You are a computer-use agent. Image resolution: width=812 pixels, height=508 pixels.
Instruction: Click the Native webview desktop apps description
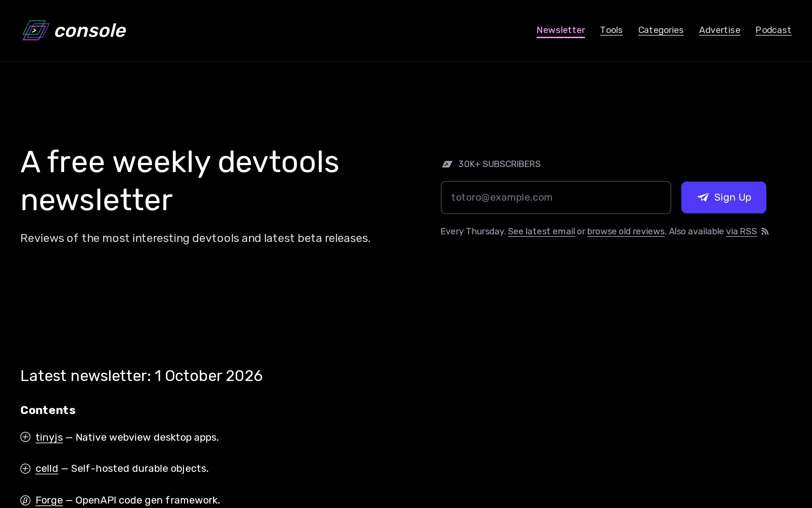pyautogui.click(x=147, y=437)
